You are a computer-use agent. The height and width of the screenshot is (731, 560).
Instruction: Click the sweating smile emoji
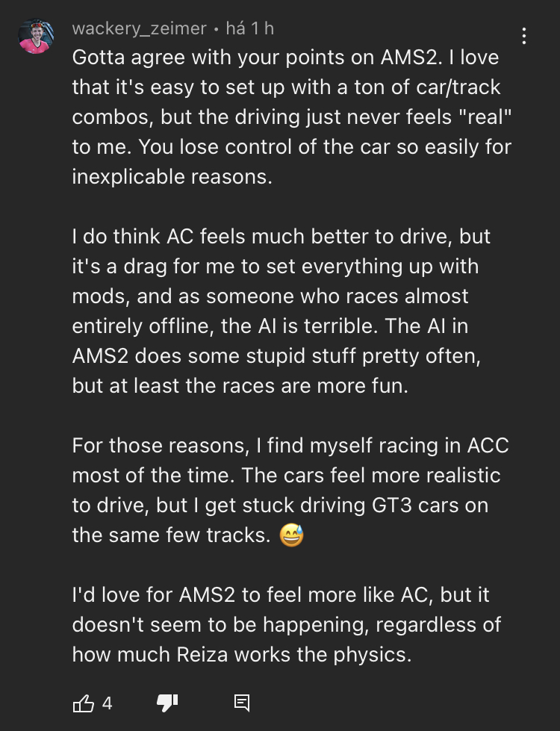coord(292,535)
